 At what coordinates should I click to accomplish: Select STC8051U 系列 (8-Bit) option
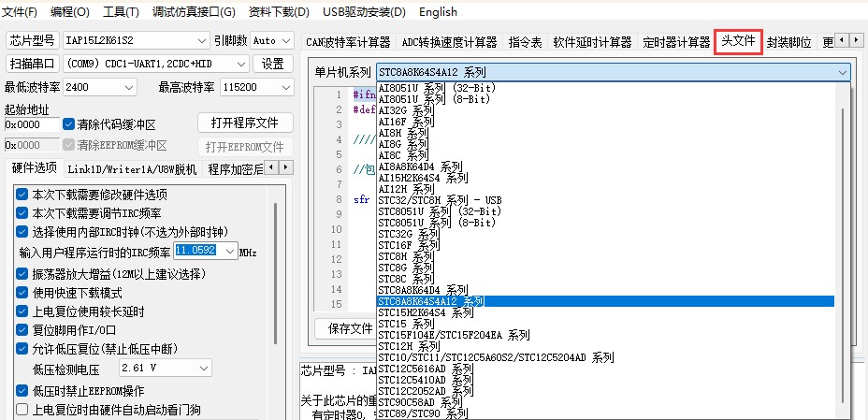pyautogui.click(x=605, y=223)
